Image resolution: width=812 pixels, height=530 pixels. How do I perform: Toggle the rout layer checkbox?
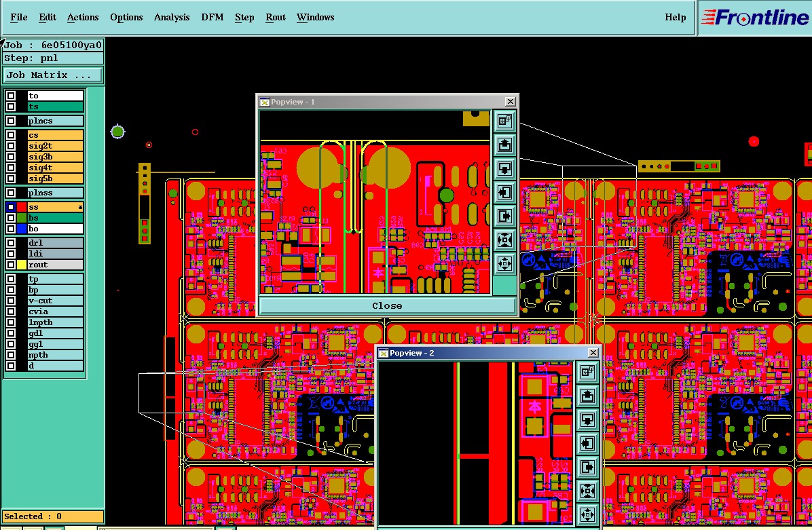coord(11,265)
